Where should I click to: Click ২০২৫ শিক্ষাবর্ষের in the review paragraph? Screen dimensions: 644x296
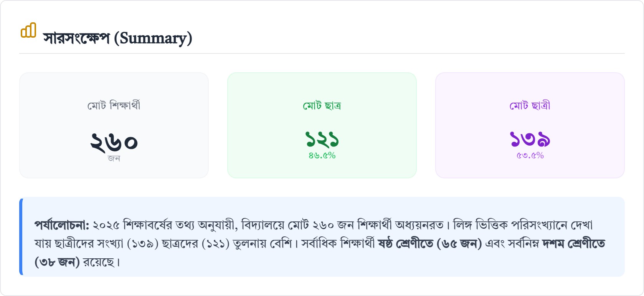[x=132, y=225]
